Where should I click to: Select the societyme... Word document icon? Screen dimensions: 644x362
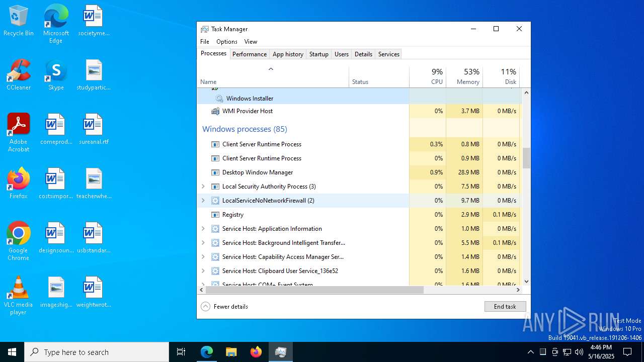pyautogui.click(x=94, y=21)
